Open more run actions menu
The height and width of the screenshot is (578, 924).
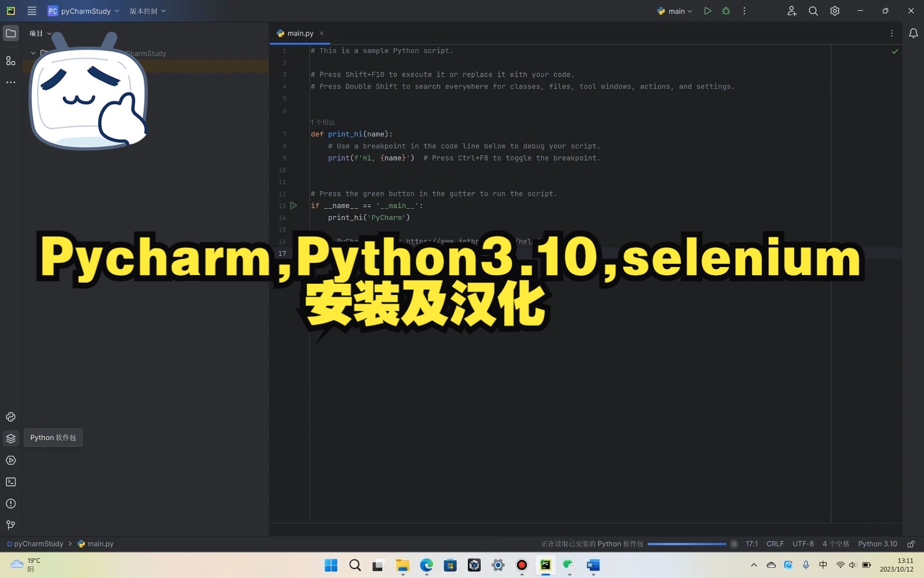(744, 11)
